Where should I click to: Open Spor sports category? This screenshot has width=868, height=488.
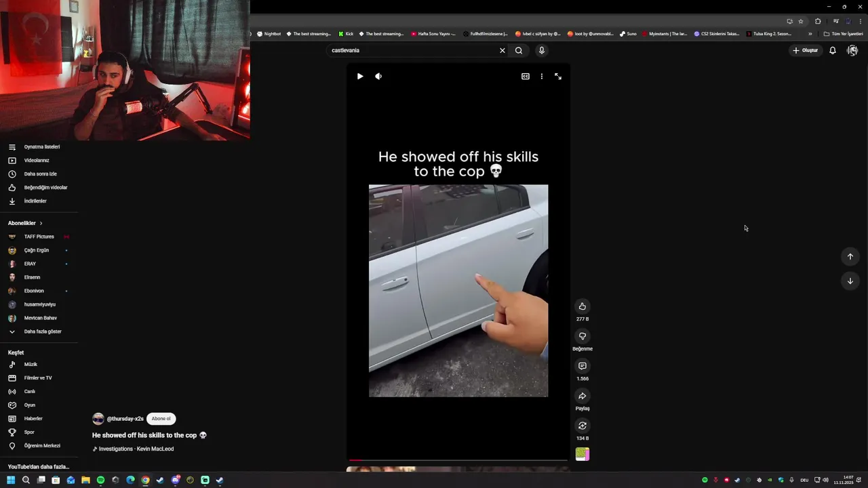(39, 432)
